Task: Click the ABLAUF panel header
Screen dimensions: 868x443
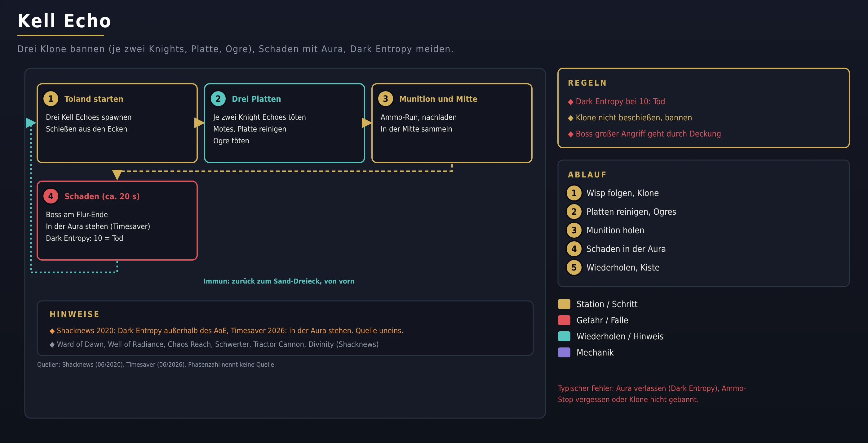Action: pos(587,175)
